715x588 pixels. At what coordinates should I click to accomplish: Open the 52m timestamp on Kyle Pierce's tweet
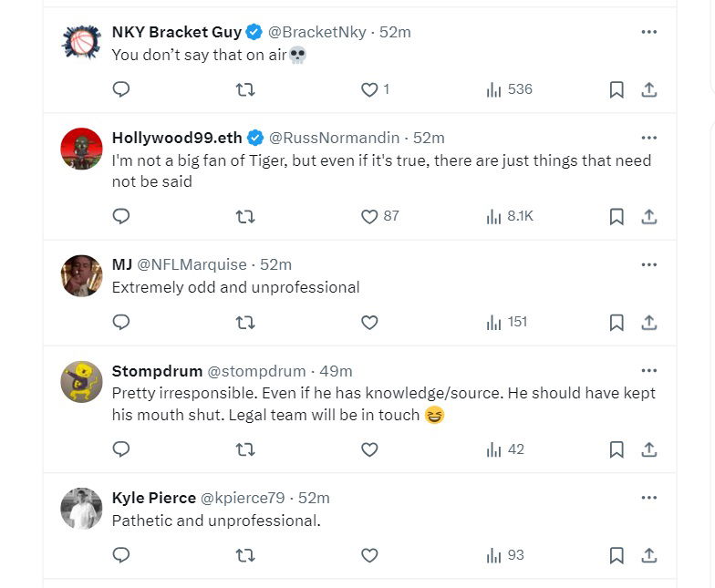314,498
